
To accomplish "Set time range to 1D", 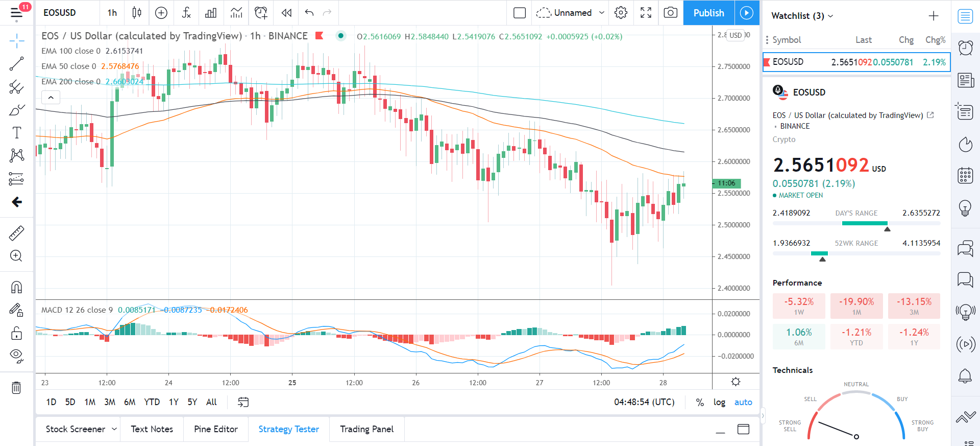I will tap(51, 402).
